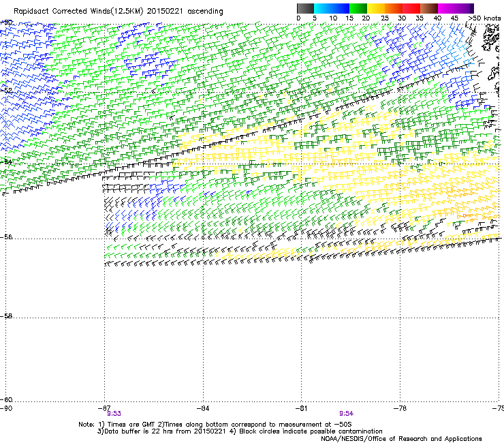Click the Rapidscat Corrected Winds title text

point(119,11)
